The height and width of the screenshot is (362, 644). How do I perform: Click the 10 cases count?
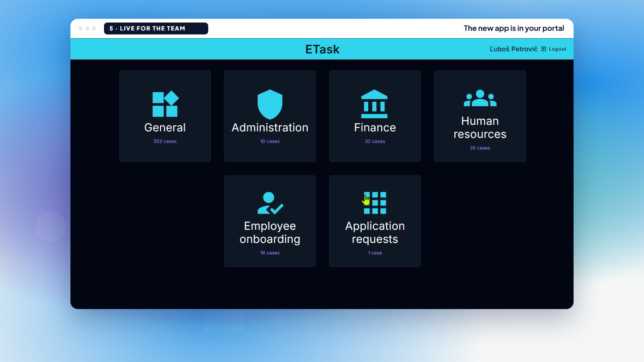[x=270, y=141]
